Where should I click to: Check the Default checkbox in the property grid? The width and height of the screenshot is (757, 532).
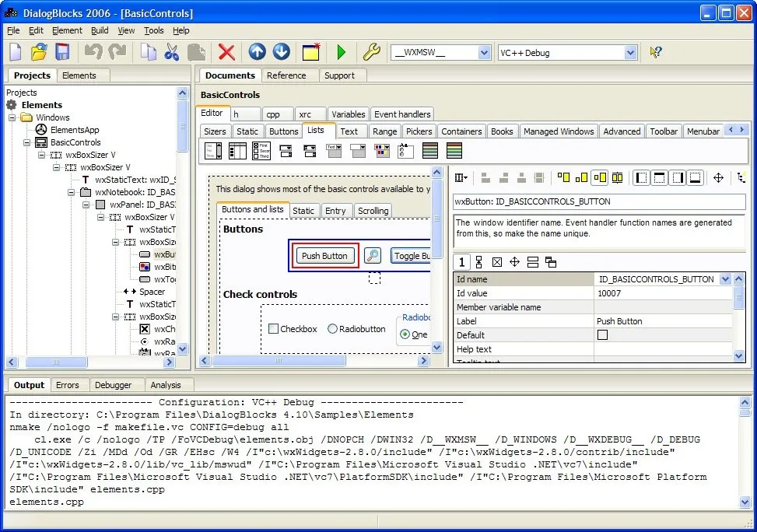pyautogui.click(x=601, y=334)
